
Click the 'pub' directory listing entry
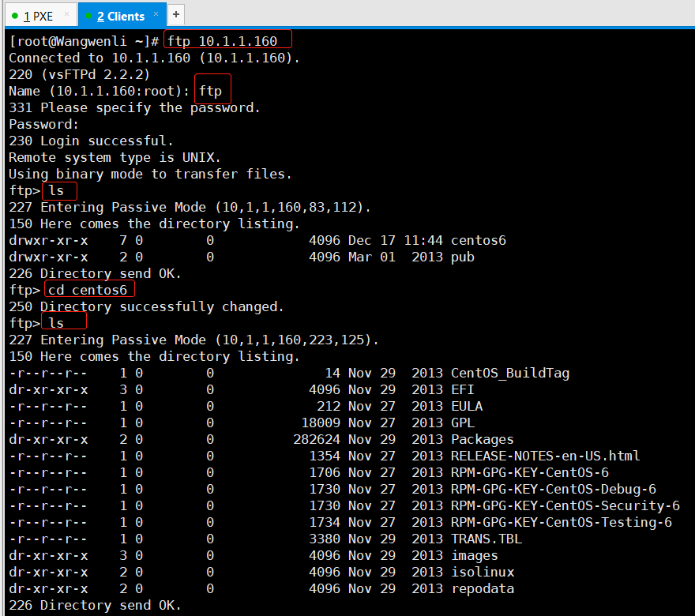click(462, 257)
